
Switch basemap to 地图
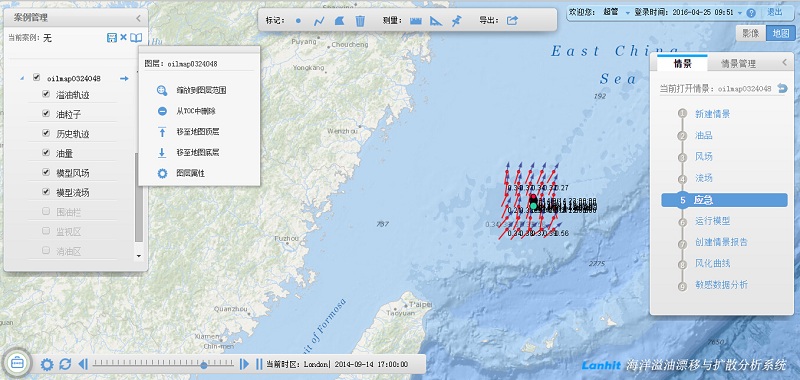point(781,33)
